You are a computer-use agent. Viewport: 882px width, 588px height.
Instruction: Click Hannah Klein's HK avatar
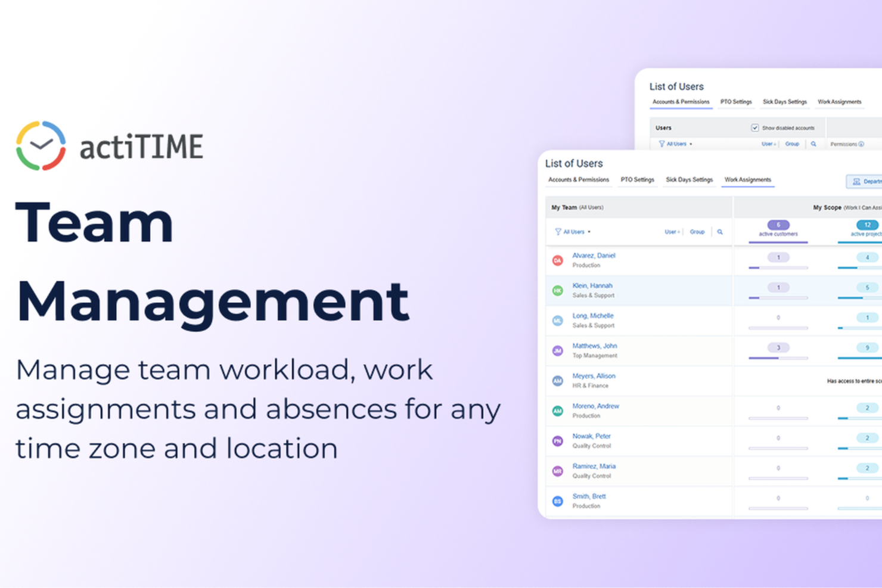pyautogui.click(x=558, y=291)
